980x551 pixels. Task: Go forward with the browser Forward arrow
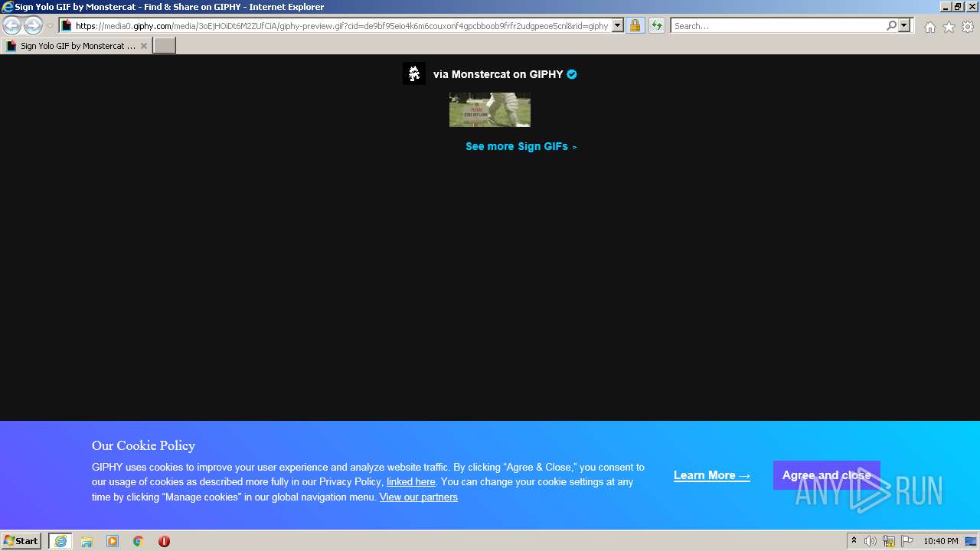coord(33,25)
